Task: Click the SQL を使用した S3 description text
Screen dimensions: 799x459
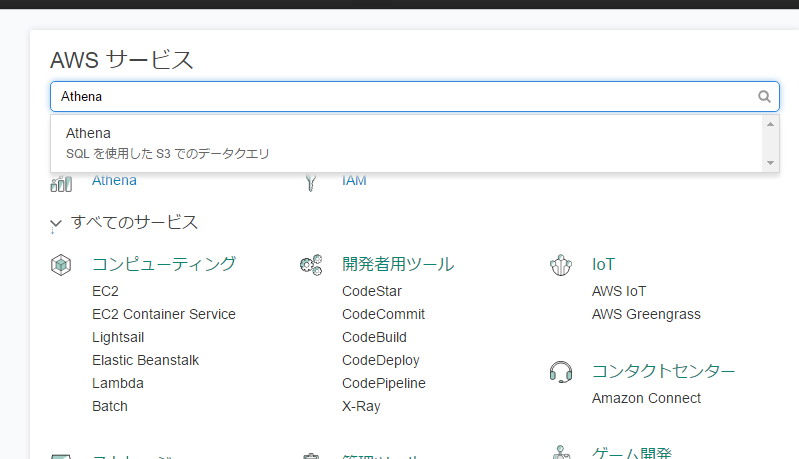Action: (168, 153)
